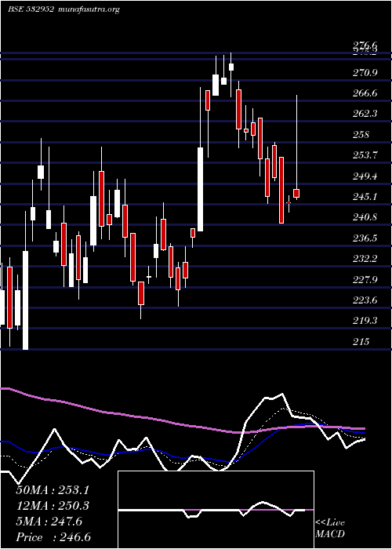This screenshot has width=392, height=549.
Task: Select the 240.8 price axis label
Action: [x=365, y=217]
